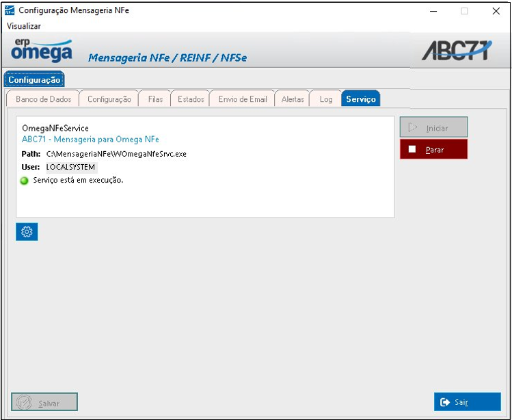Open the Estados tab

191,99
